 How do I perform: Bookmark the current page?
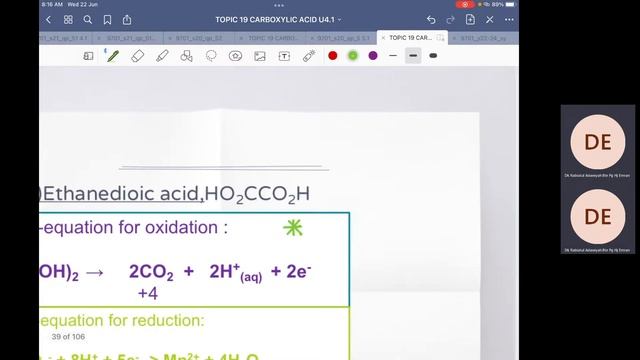(x=107, y=20)
